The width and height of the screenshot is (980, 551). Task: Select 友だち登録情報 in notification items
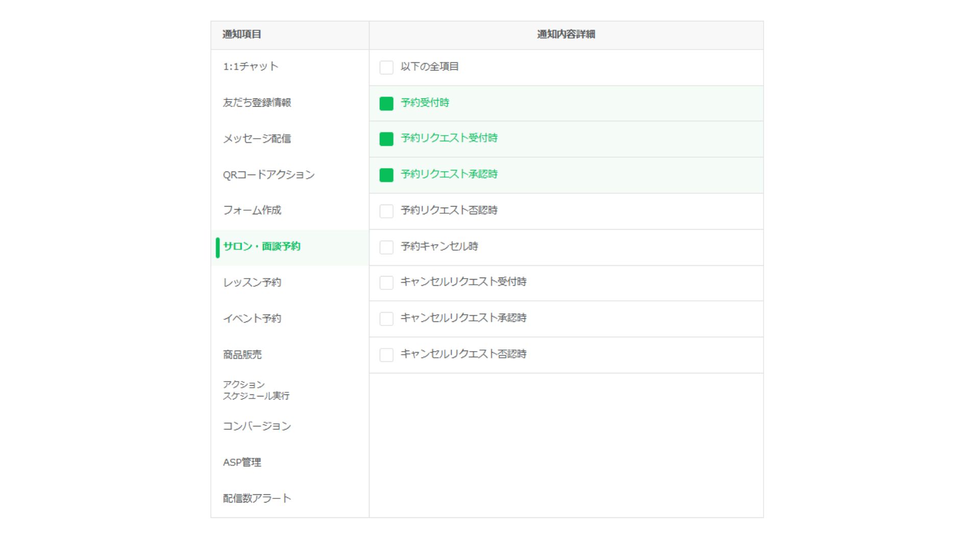pos(257,103)
